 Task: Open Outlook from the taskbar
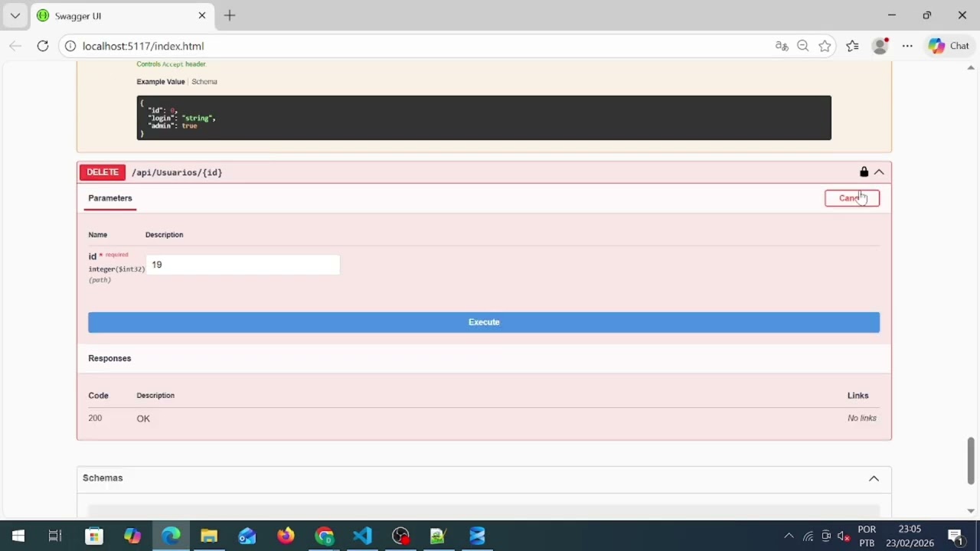pos(247,536)
